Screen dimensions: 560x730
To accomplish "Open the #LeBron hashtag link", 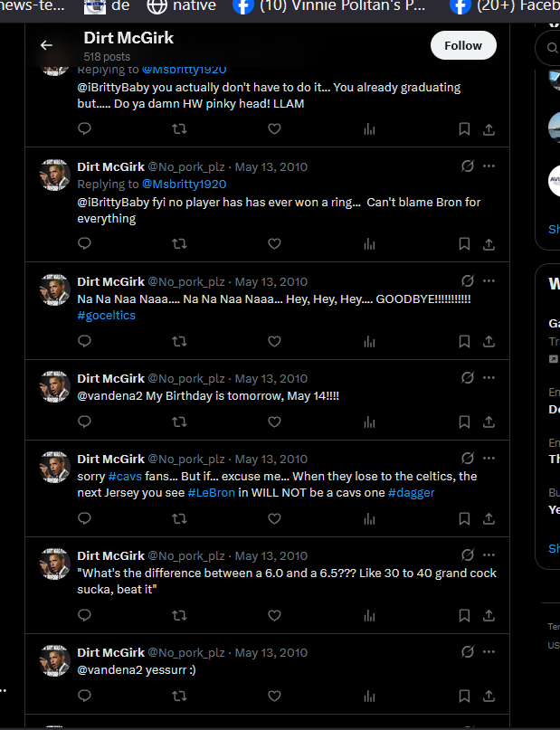I will coord(212,493).
